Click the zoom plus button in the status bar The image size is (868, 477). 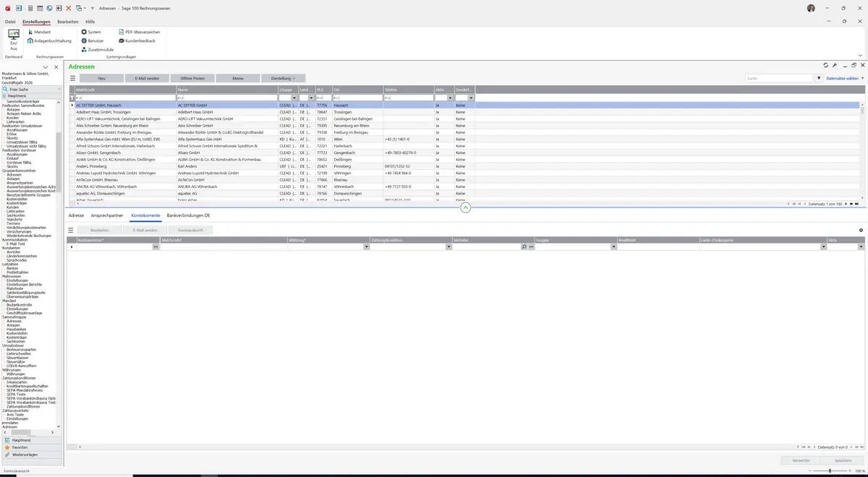point(848,471)
